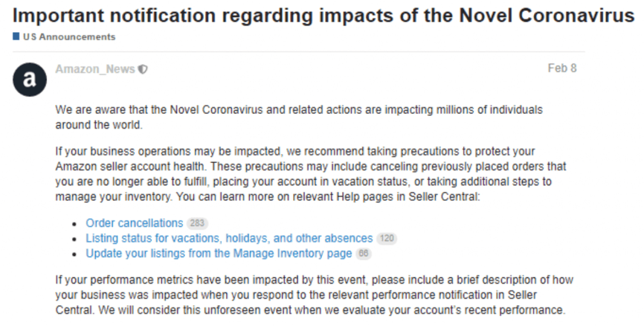This screenshot has width=644, height=326.
Task: Click the Important notification topic title
Action: pos(323,15)
